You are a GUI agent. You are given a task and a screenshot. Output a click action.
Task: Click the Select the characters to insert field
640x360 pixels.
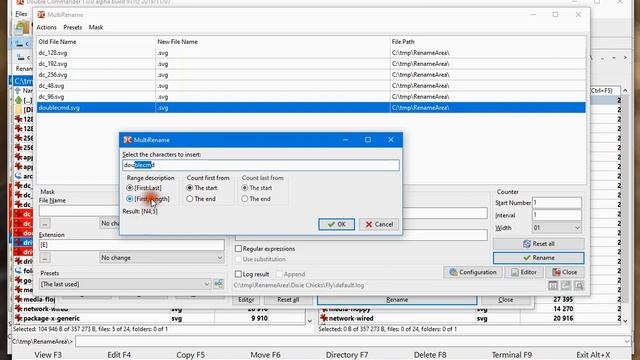coord(261,165)
